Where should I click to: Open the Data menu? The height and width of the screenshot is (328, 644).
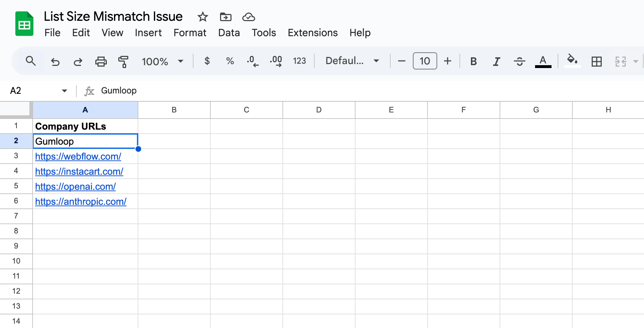click(229, 33)
